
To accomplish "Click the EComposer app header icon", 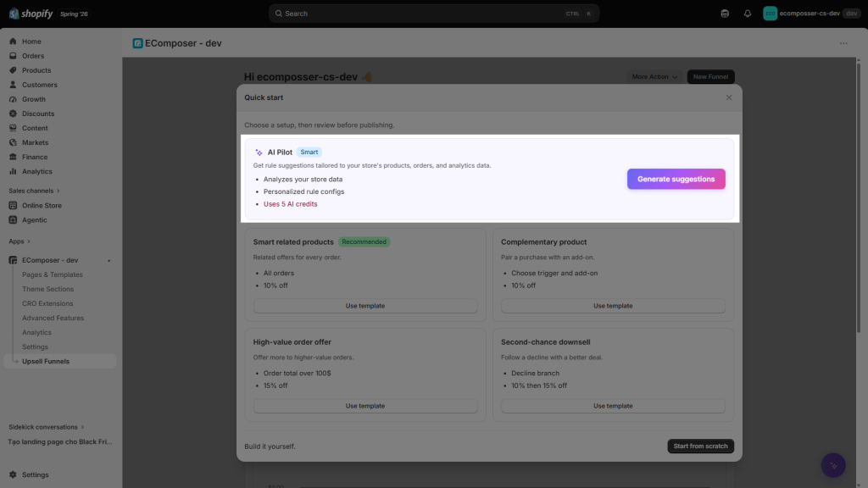I will tap(137, 43).
